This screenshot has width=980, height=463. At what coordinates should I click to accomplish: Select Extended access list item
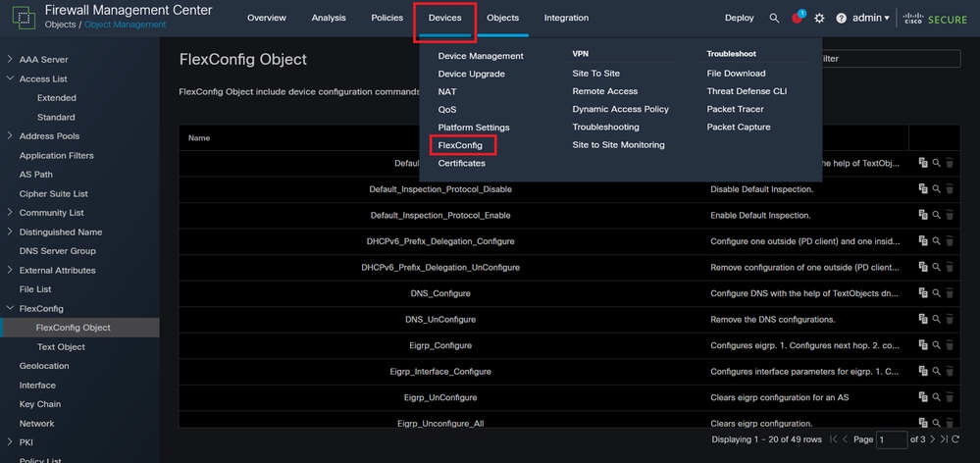[x=57, y=97]
